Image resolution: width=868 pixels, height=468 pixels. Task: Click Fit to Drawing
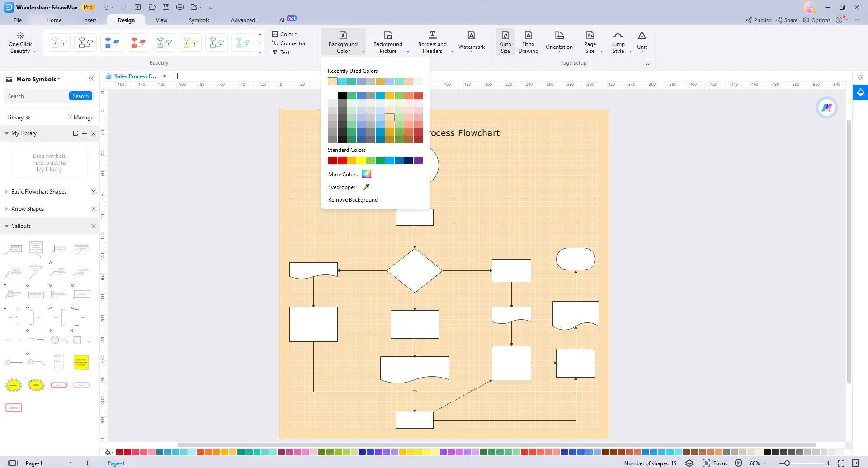click(528, 42)
